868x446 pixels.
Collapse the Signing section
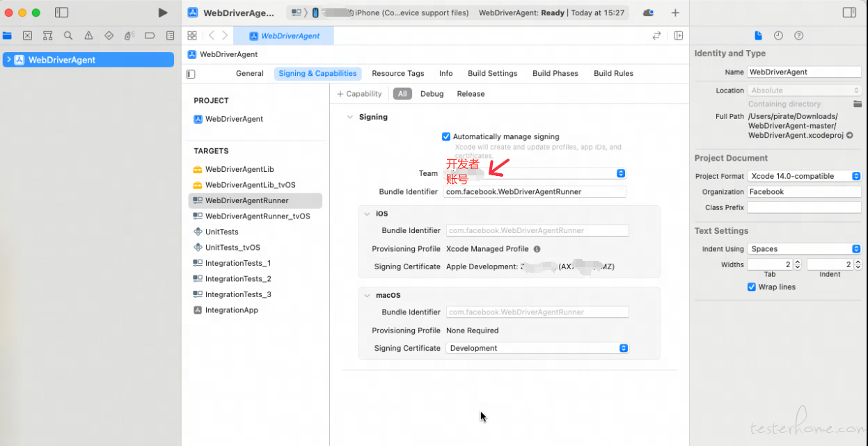click(350, 117)
